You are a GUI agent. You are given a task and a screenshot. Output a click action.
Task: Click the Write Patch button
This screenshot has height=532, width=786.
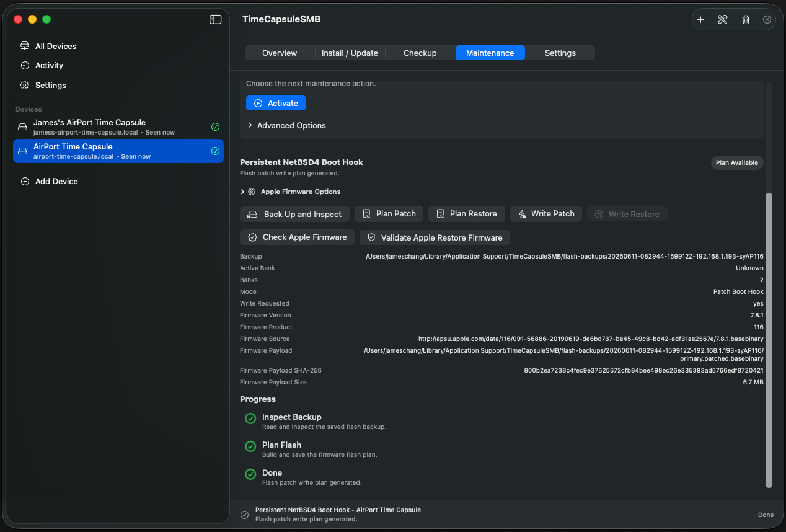point(547,214)
